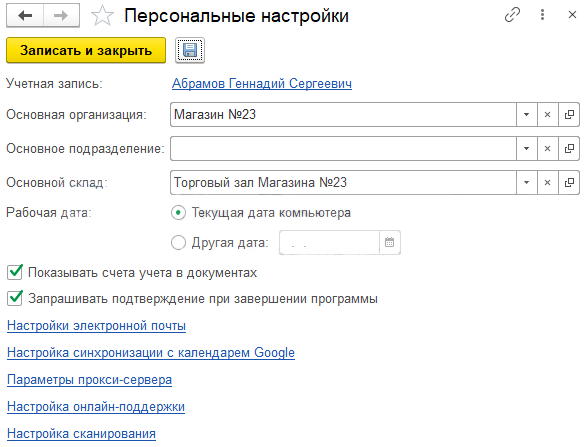Image resolution: width=587 pixels, height=447 pixels.
Task: Open the three-dot more actions menu
Action: point(542,15)
